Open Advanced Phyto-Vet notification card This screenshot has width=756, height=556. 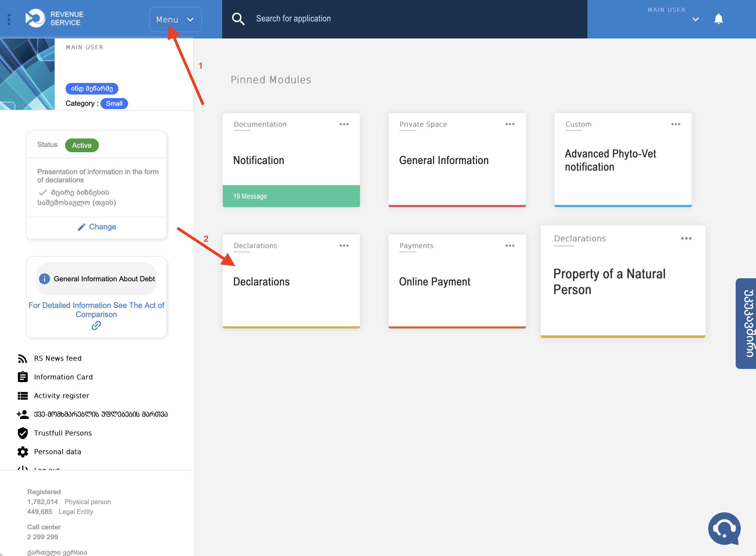(623, 160)
